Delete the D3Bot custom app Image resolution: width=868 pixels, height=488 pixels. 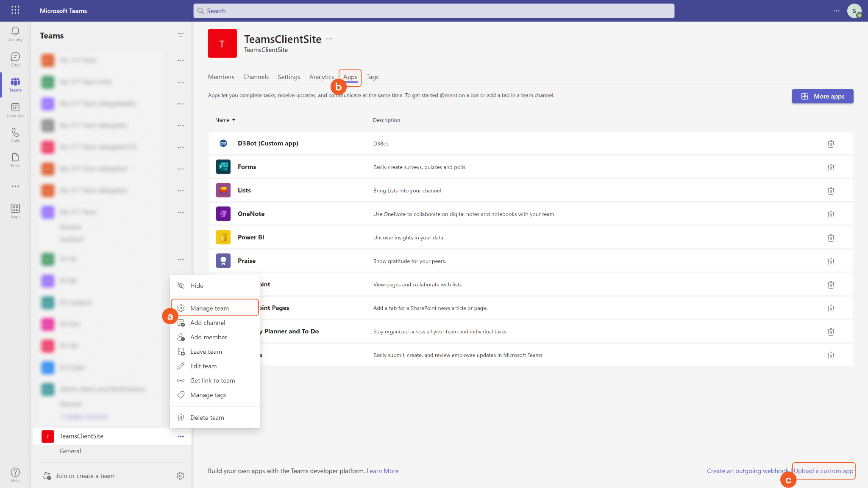pyautogui.click(x=831, y=144)
